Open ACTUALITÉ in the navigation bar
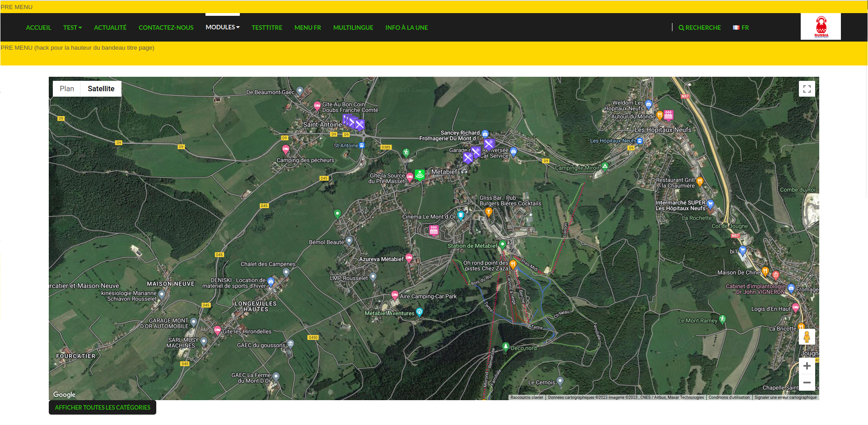Image resolution: width=868 pixels, height=425 pixels. click(110, 28)
